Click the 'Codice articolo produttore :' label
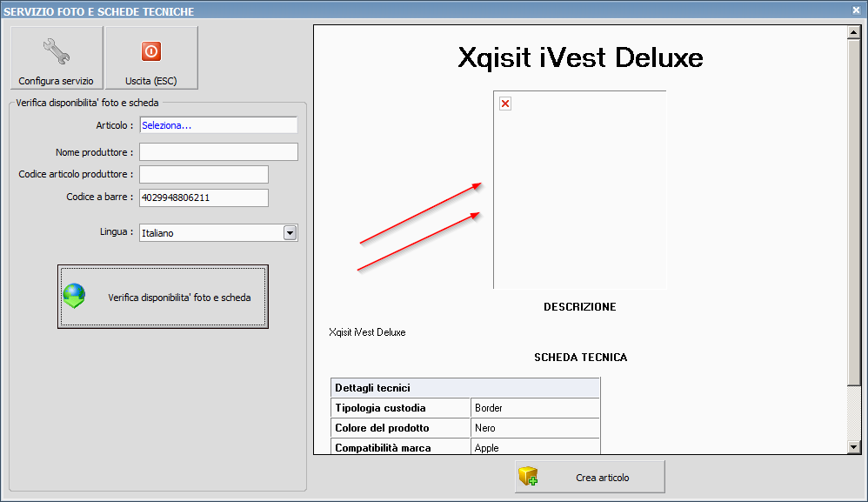The width and height of the screenshot is (868, 502). tap(76, 174)
